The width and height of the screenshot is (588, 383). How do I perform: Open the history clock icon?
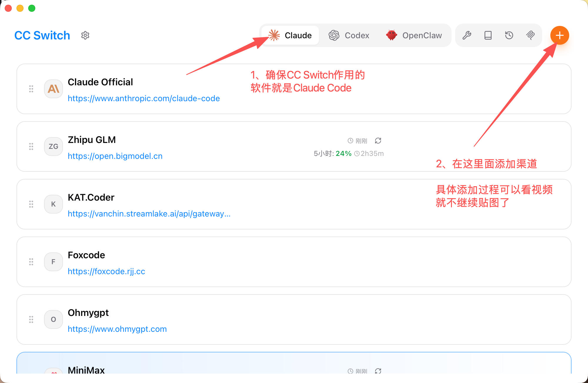[509, 35]
